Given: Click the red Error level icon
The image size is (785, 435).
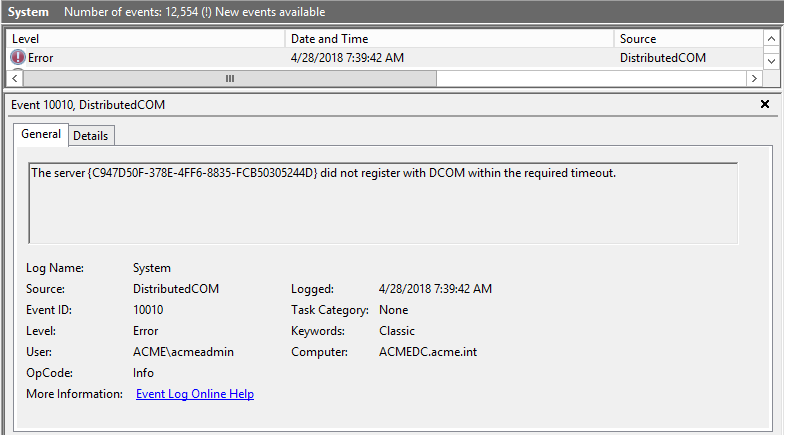Looking at the screenshot, I should click(x=18, y=58).
